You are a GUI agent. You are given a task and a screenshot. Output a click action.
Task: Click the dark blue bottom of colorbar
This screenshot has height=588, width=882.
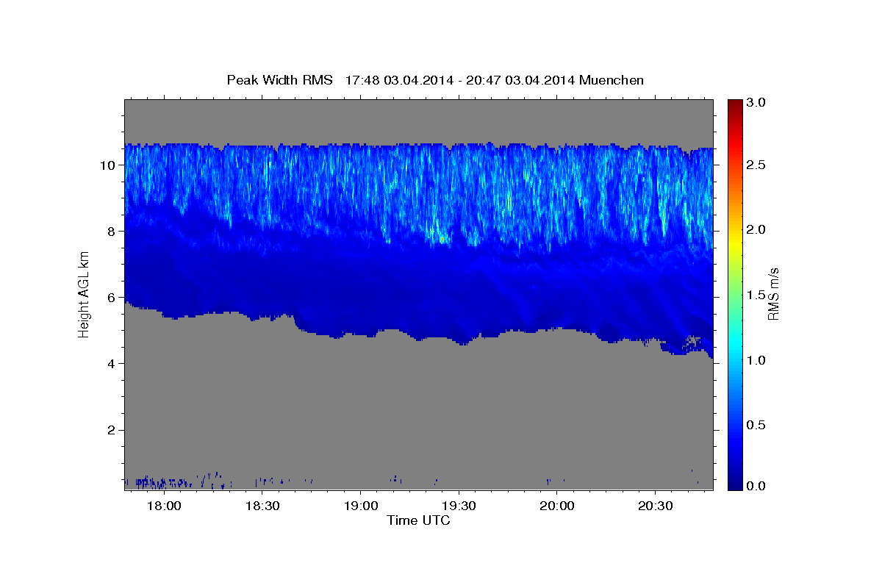click(734, 485)
